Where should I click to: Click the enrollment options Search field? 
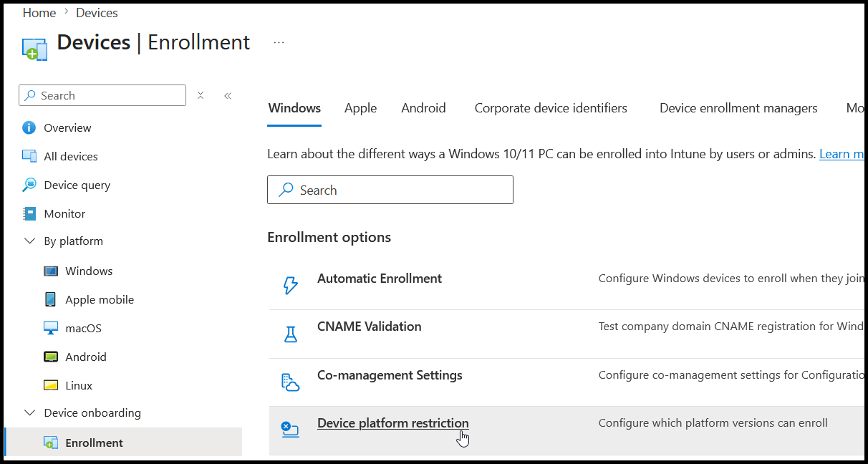tap(390, 190)
